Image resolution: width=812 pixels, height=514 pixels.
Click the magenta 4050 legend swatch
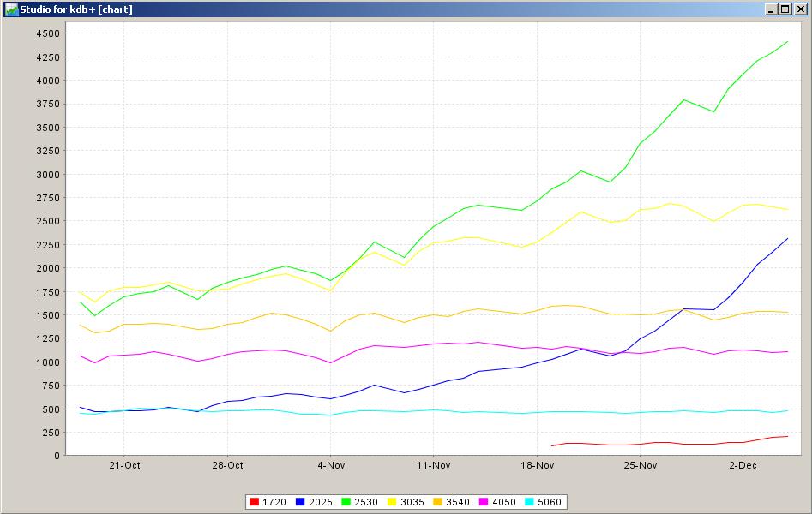pyautogui.click(x=484, y=501)
